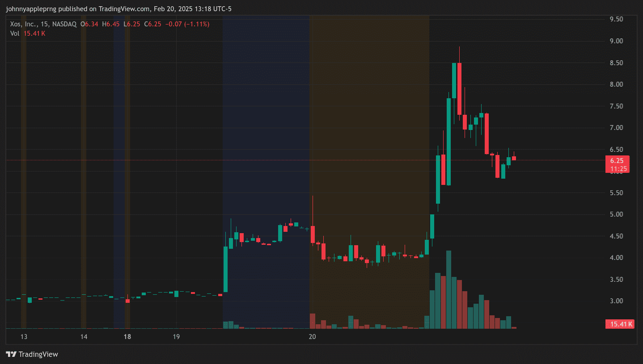The image size is (643, 364).
Task: Click the 9.00 price axis label
Action: pos(617,41)
